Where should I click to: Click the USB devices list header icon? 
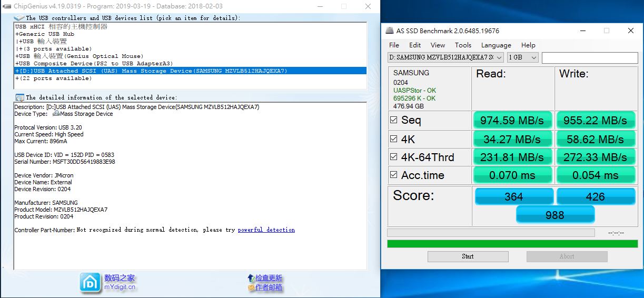(x=19, y=17)
